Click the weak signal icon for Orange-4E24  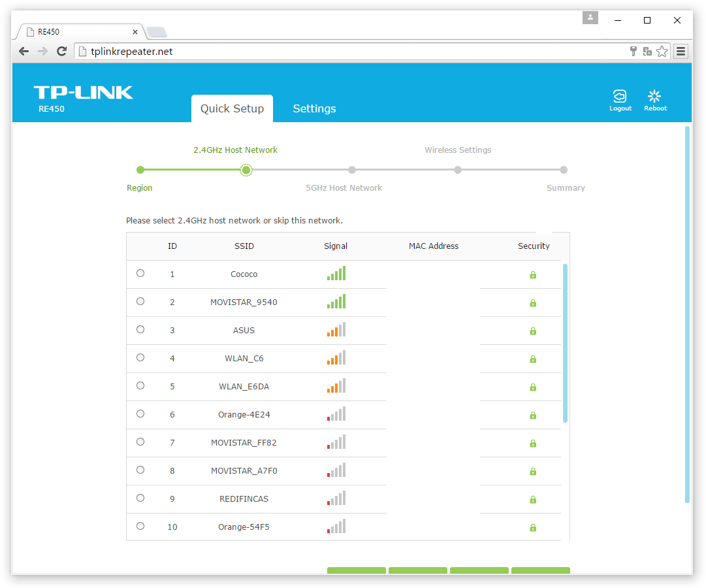point(336,414)
